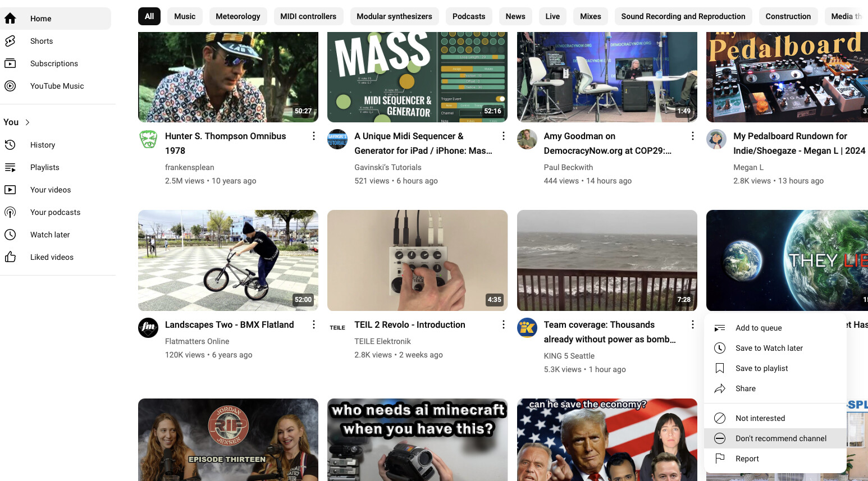The width and height of the screenshot is (868, 481).
Task: Open more options for Team coverage video
Action: tap(692, 324)
